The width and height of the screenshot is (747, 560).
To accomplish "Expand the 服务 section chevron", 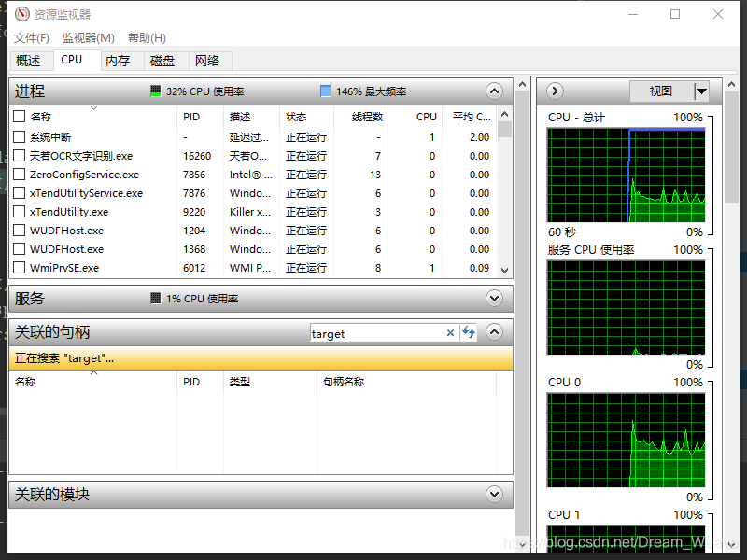I will (495, 299).
